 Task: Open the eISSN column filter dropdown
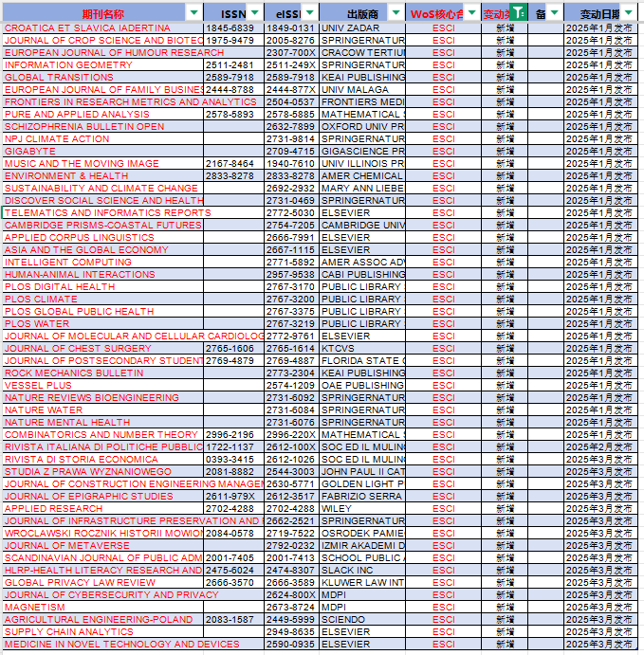pyautogui.click(x=310, y=12)
